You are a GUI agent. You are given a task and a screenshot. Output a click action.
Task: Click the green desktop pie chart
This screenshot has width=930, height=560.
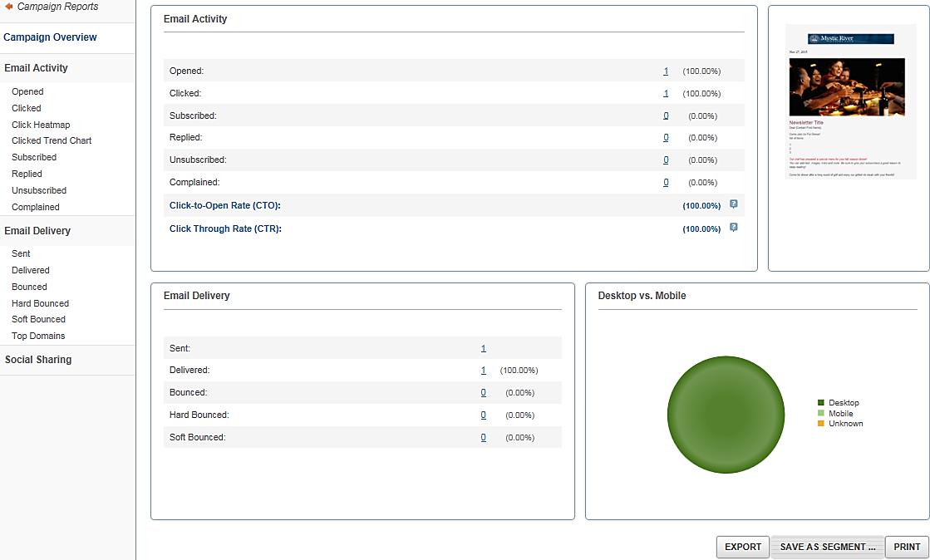pyautogui.click(x=726, y=414)
